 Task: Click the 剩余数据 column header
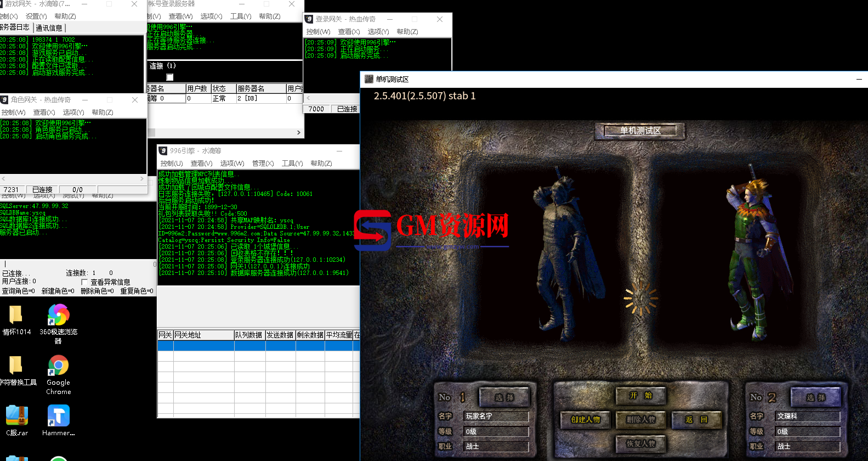coord(310,335)
